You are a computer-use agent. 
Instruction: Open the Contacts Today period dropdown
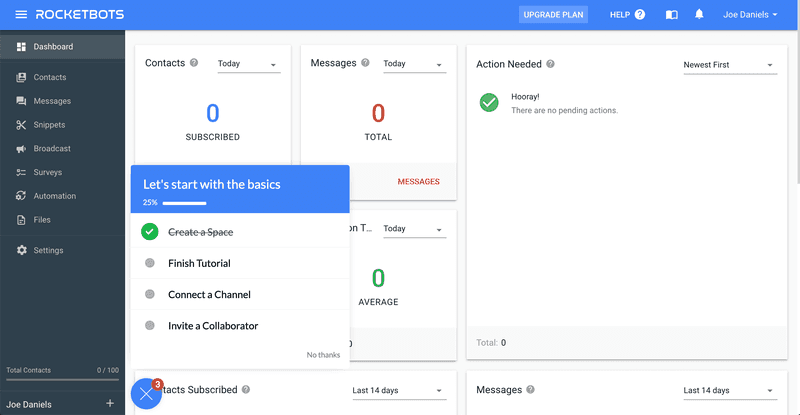pos(247,64)
